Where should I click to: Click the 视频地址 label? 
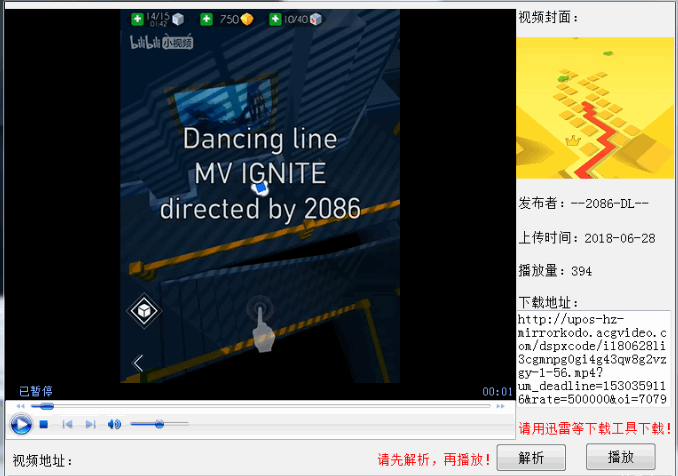pos(42,460)
